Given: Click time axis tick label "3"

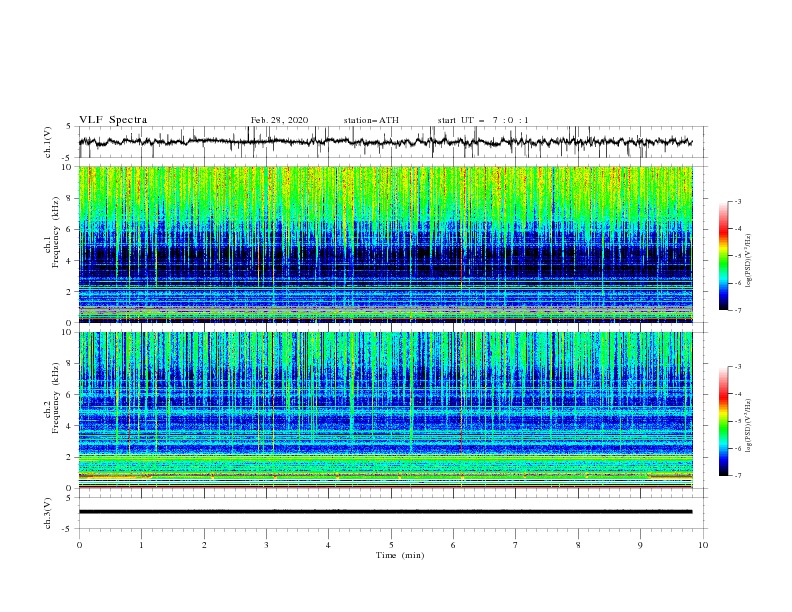Looking at the screenshot, I should point(266,545).
